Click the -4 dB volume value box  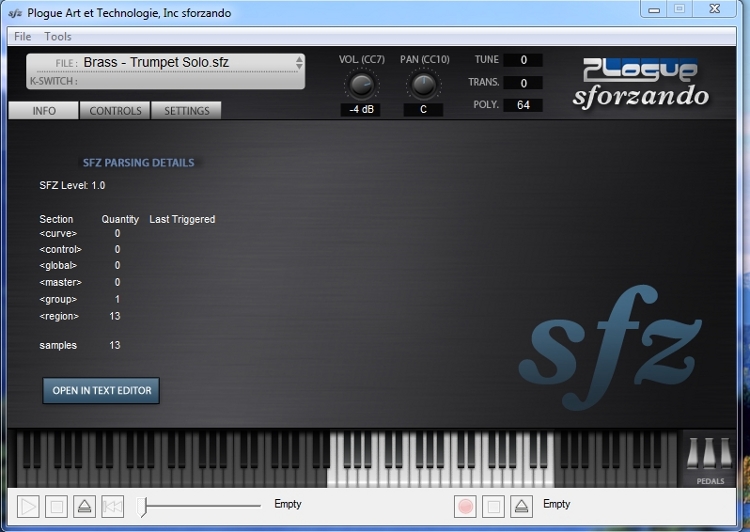coord(361,110)
